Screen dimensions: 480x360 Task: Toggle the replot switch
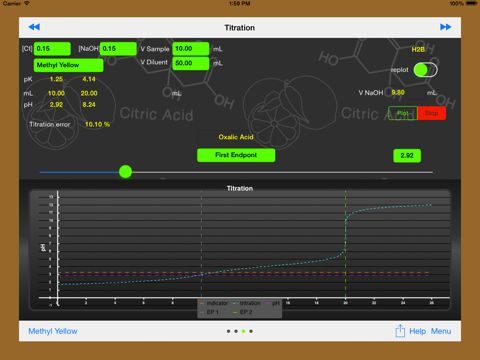(426, 70)
